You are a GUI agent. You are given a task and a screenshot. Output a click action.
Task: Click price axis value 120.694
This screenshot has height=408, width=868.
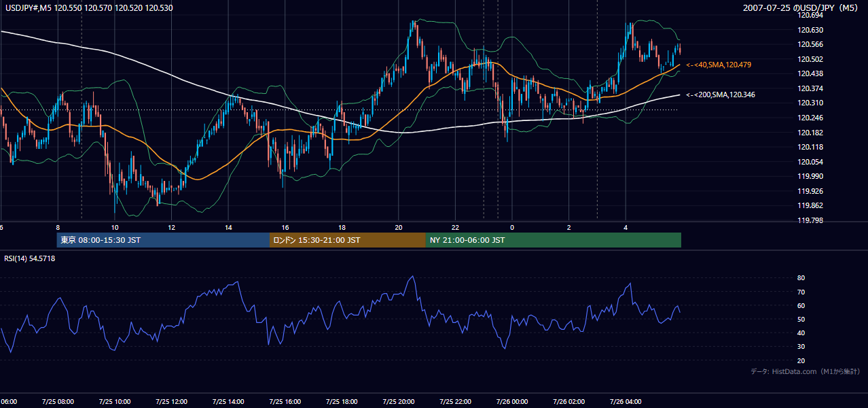coord(810,15)
